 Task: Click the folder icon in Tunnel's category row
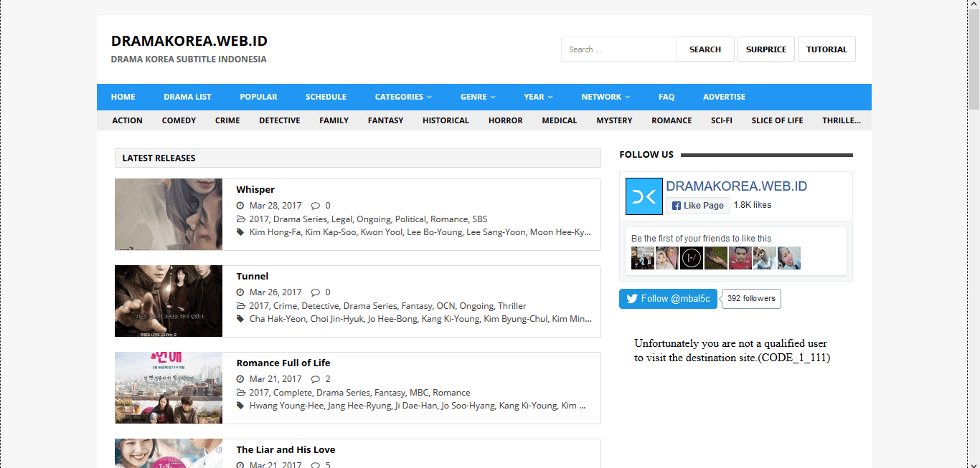[x=241, y=306]
